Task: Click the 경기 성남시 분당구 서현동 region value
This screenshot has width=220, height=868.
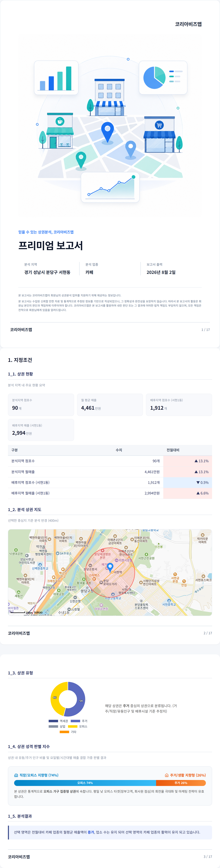Action: (47, 272)
